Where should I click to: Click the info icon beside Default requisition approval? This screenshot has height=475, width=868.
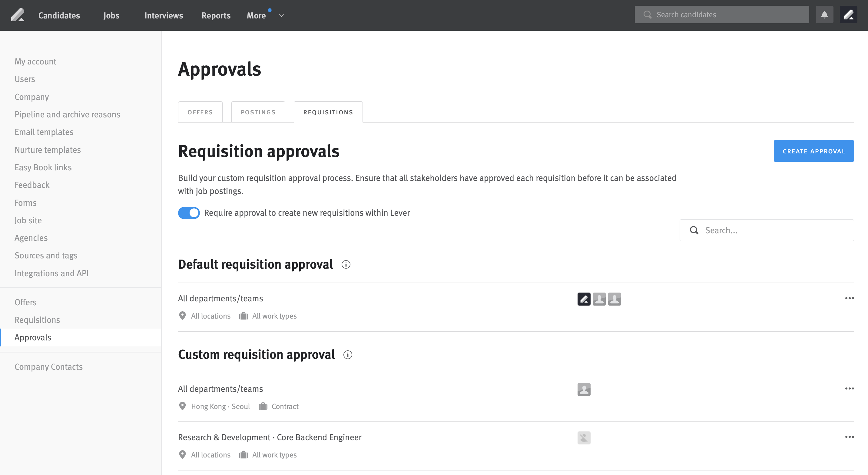coord(346,265)
